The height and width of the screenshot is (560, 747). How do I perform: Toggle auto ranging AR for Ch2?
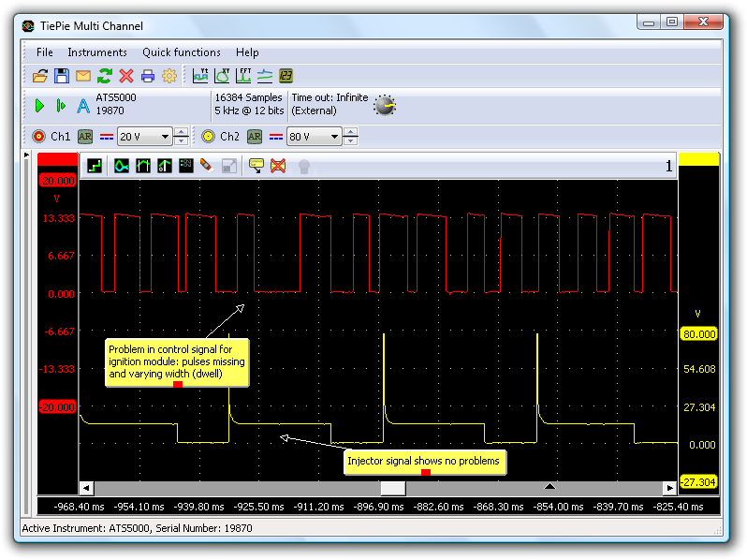(x=255, y=137)
